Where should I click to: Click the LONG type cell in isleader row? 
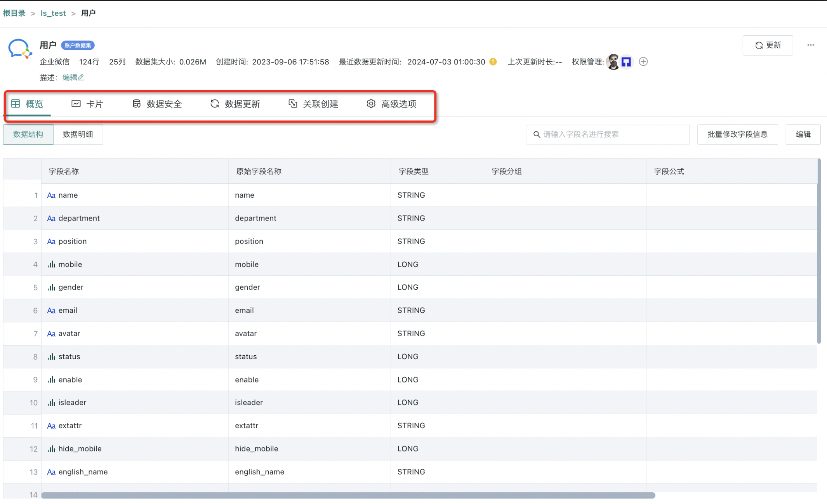(x=437, y=403)
